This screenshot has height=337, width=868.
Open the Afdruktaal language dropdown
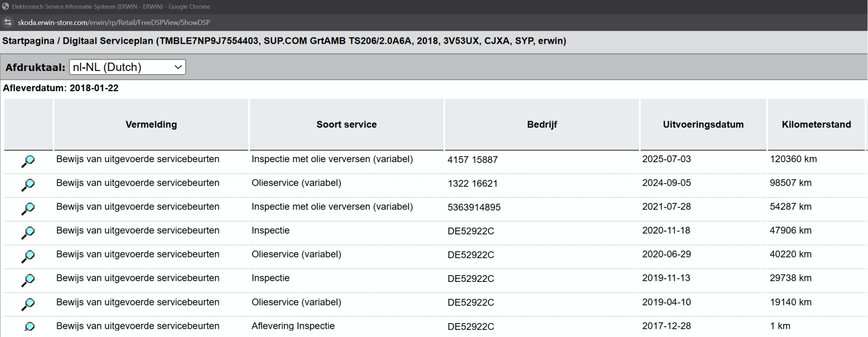(127, 67)
